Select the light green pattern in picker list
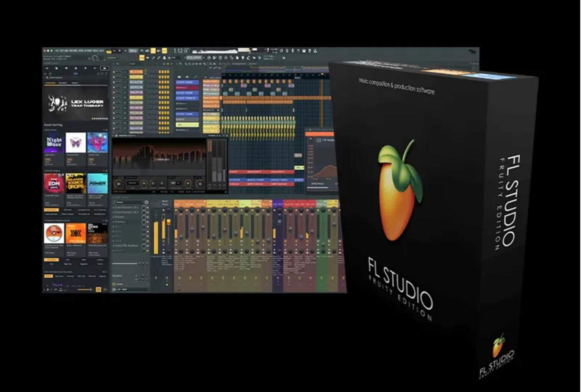 [x=187, y=124]
